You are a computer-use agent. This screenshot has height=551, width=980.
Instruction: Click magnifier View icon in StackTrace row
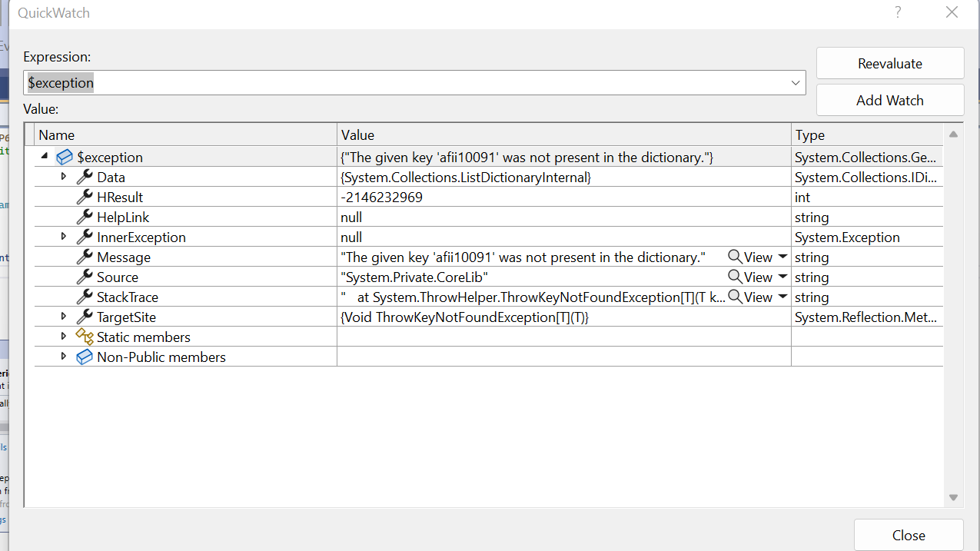point(736,297)
